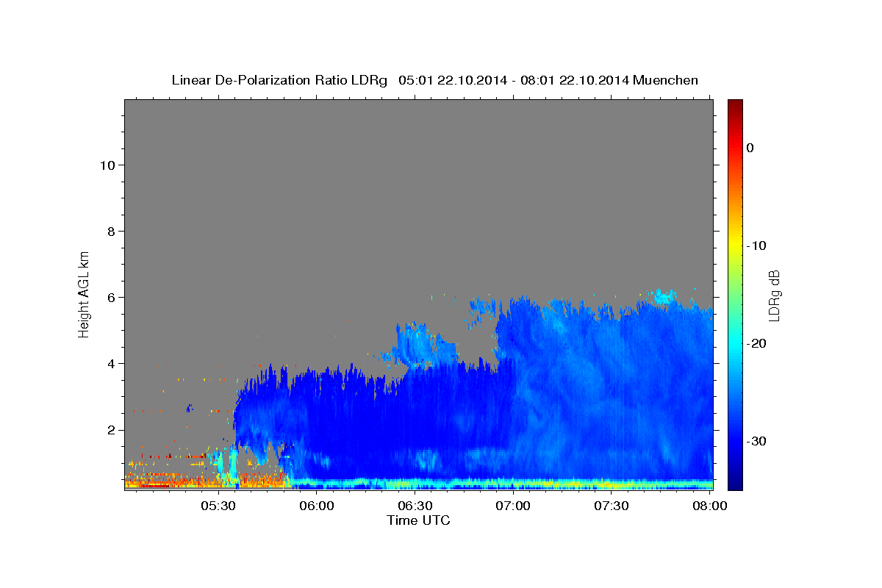
Task: Click the 05:30 time tick label
Action: coord(218,506)
